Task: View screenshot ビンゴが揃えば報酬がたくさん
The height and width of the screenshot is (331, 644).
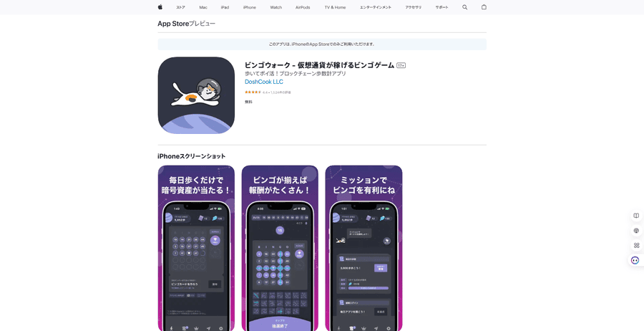Action: pyautogui.click(x=280, y=248)
